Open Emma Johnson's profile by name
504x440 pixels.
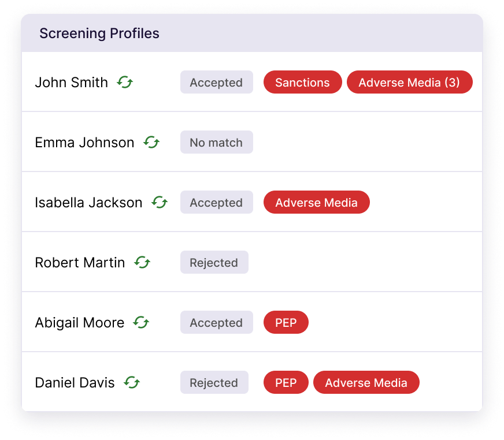click(84, 143)
